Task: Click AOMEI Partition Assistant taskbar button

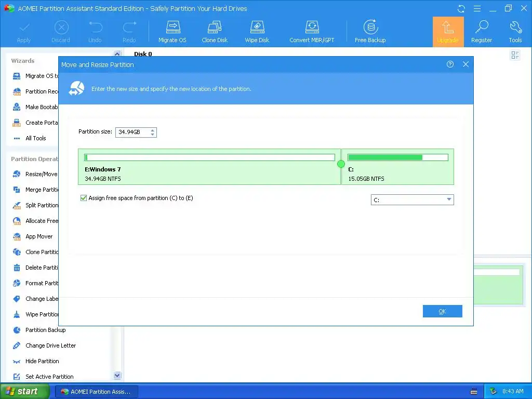Action: point(96,392)
